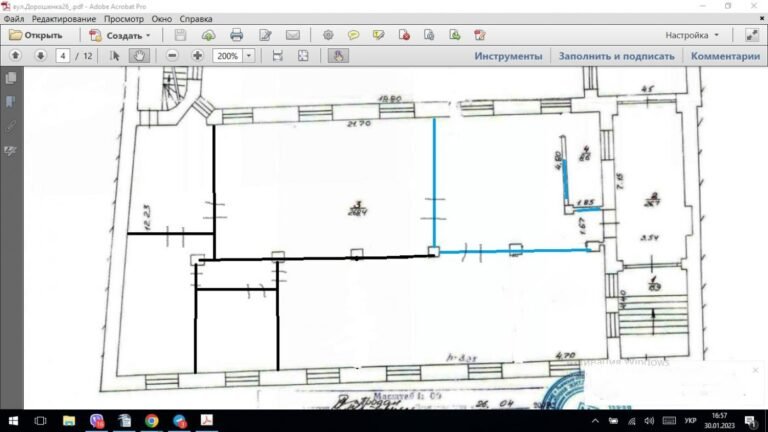The height and width of the screenshot is (432, 768).
Task: Toggle read mode full-screen icon
Action: (752, 35)
